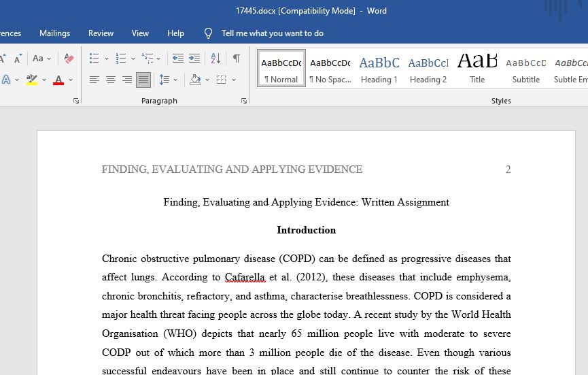Open the Numbering library dropdown arrow
This screenshot has width=588, height=375.
[133, 59]
